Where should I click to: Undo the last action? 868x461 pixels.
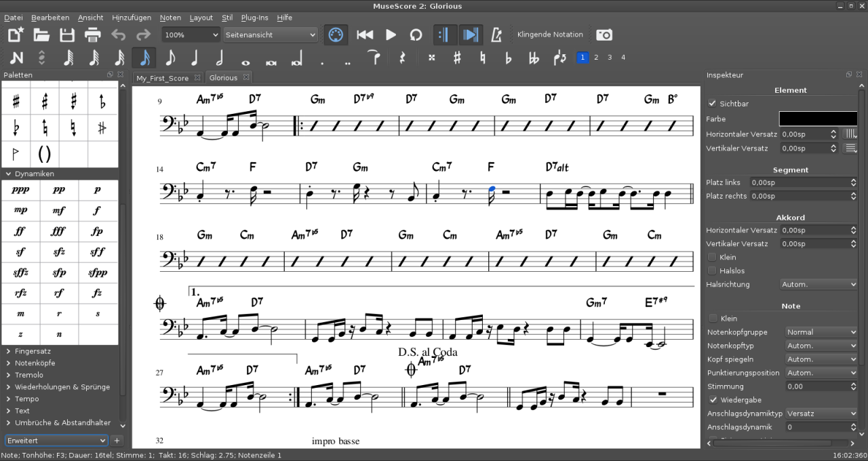click(119, 35)
